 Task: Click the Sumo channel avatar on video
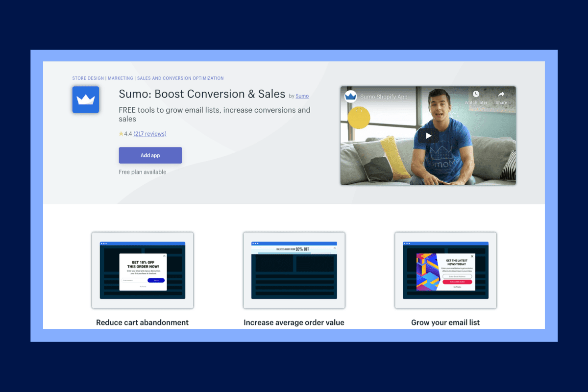coord(350,96)
